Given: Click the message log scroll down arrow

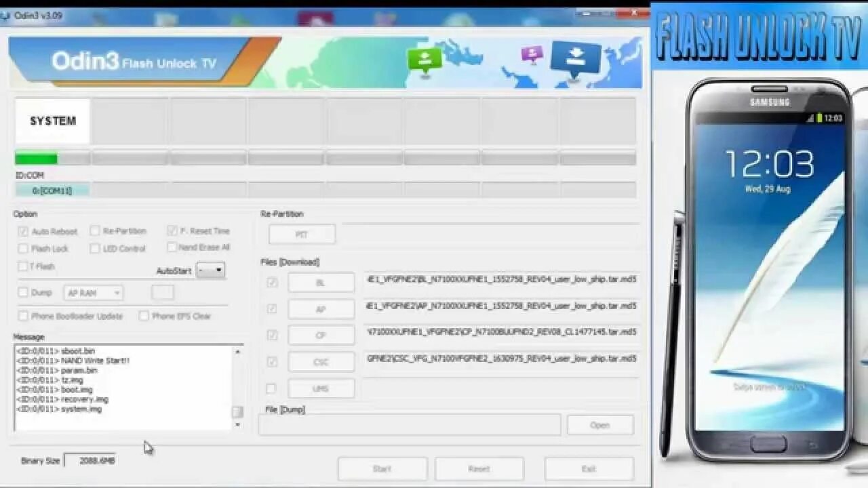Looking at the screenshot, I should click(x=237, y=424).
